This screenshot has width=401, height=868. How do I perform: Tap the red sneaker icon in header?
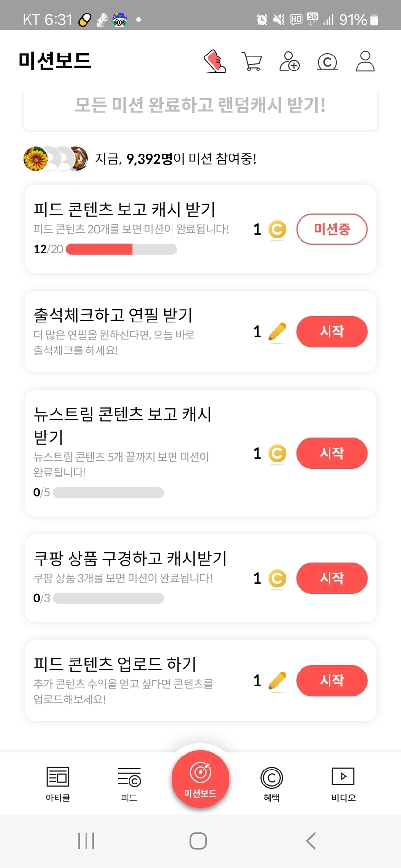coord(215,61)
